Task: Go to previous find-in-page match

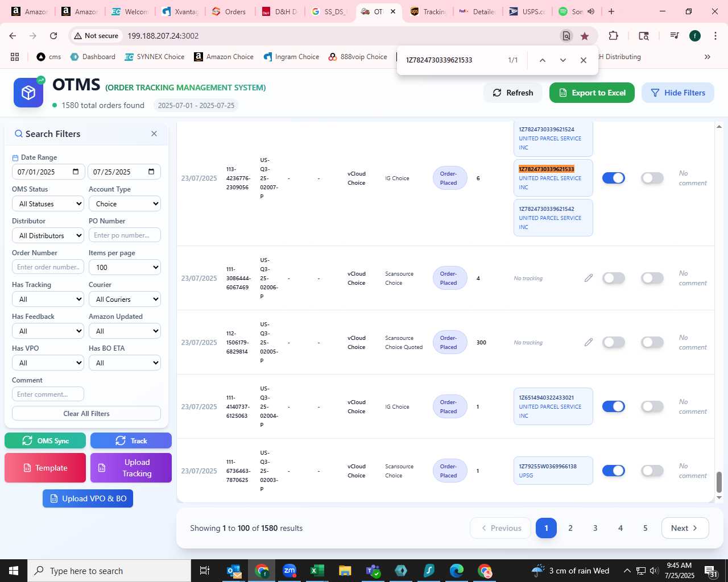Action: (543, 60)
